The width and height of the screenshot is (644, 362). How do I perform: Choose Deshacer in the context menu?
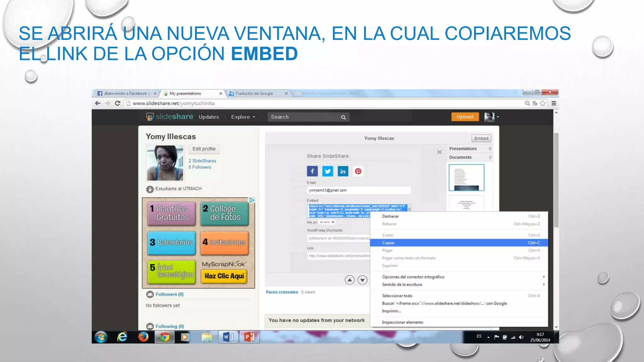459,216
